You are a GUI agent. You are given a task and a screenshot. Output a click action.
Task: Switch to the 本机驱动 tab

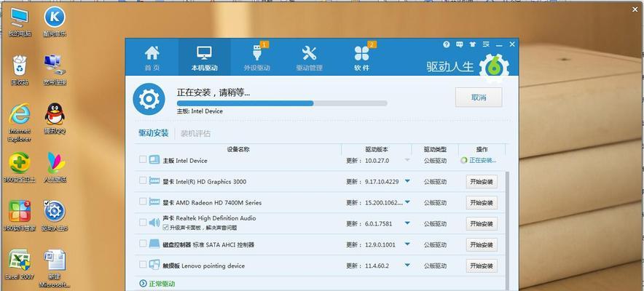pyautogui.click(x=204, y=57)
